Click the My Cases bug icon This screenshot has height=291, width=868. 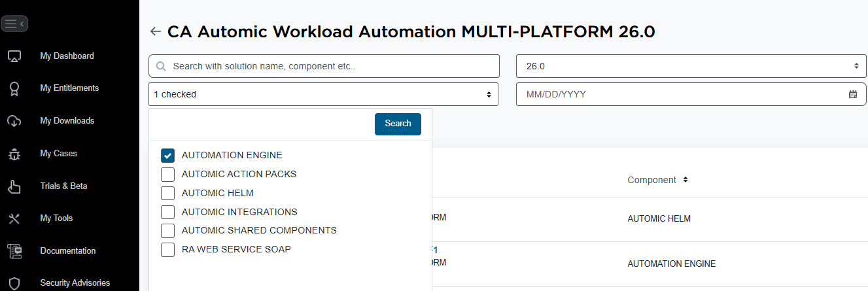pyautogui.click(x=14, y=154)
